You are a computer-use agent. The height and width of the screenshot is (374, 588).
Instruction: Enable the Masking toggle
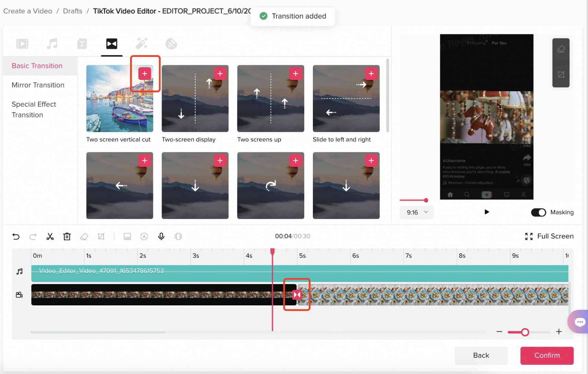coord(538,212)
